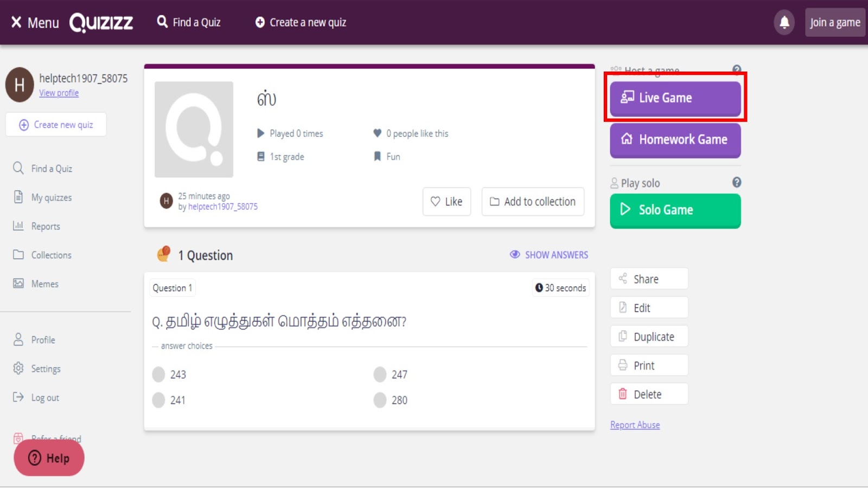The image size is (868, 488).
Task: Click the Fun bookmark icon
Action: [378, 157]
